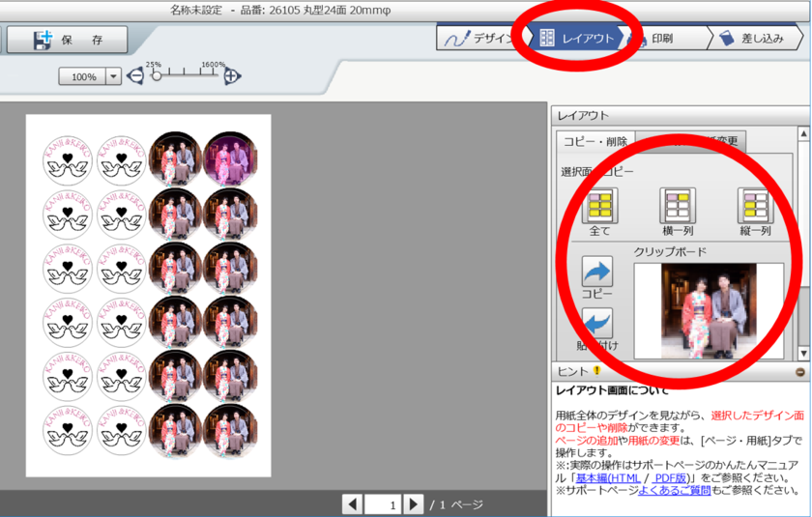Click the page number input field
Viewport: 812px width, 517px height.
(x=384, y=504)
